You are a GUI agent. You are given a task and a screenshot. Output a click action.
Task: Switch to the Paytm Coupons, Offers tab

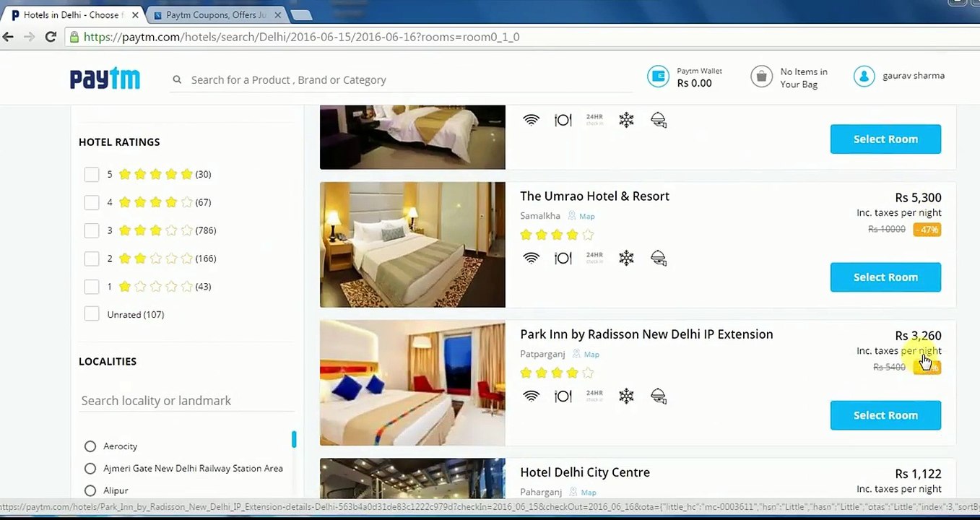[x=217, y=14]
